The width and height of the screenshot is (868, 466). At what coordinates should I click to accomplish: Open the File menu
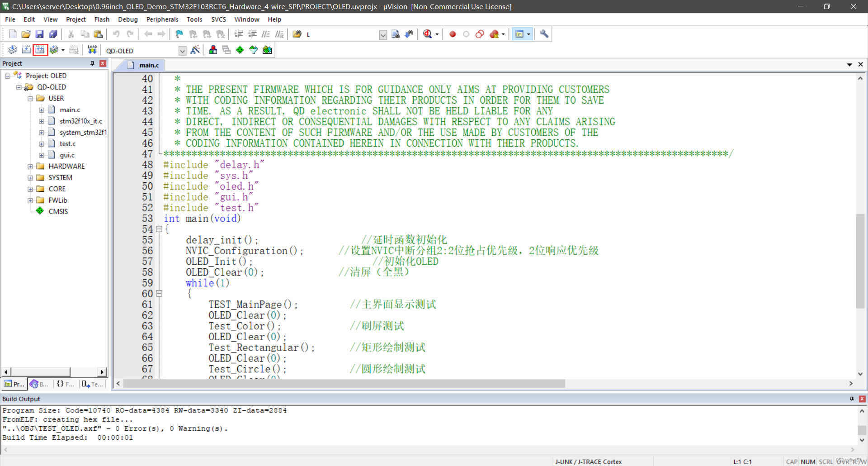pos(10,19)
